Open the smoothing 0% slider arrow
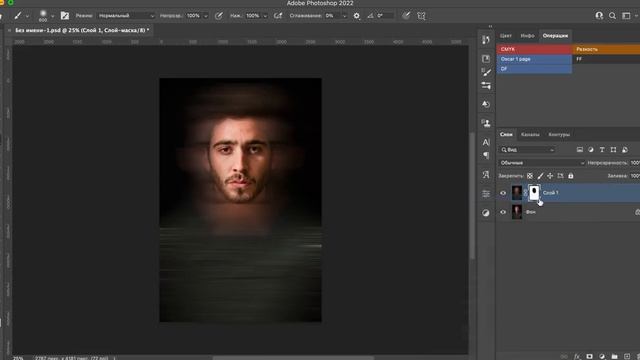This screenshot has width=640, height=360. 344,16
